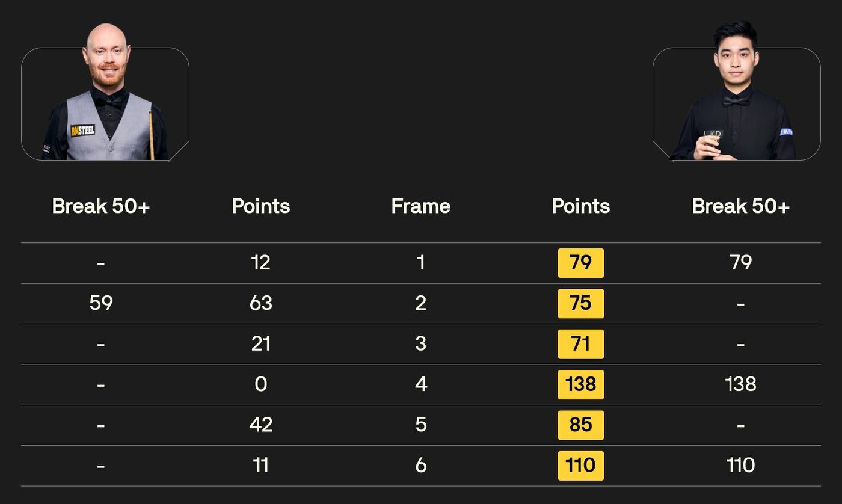Click the right Points column header
Screen dimensions: 842x504
coord(580,206)
